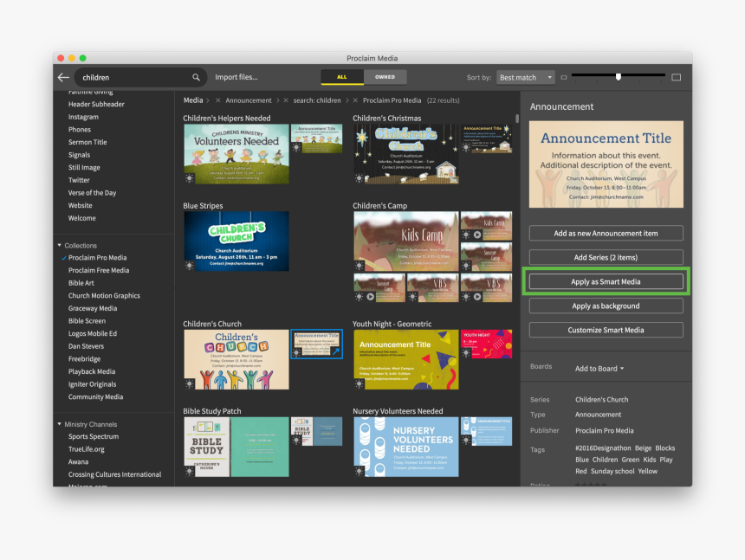Image resolution: width=745 pixels, height=560 pixels.
Task: Click the '#2016Designathon' tag
Action: click(603, 448)
